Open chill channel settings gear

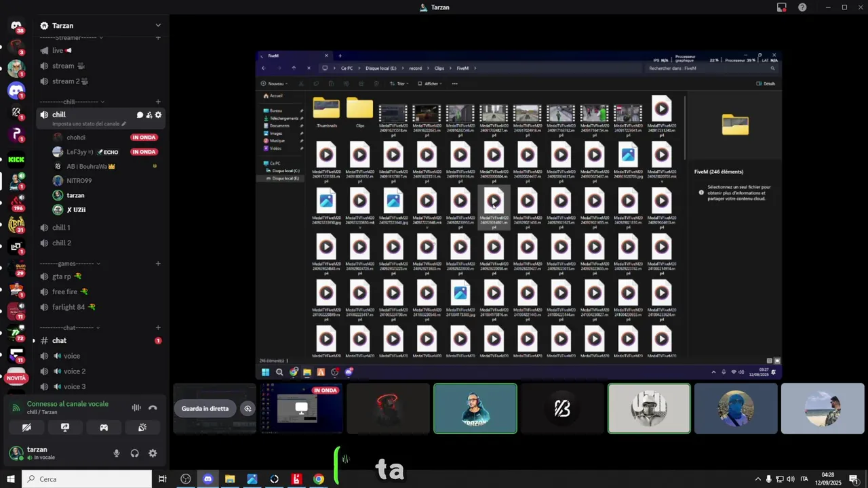point(159,115)
